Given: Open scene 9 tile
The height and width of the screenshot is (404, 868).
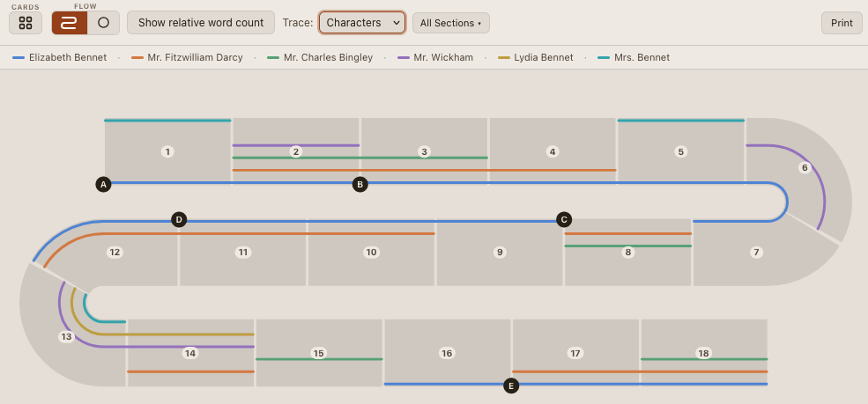Looking at the screenshot, I should pyautogui.click(x=500, y=253).
